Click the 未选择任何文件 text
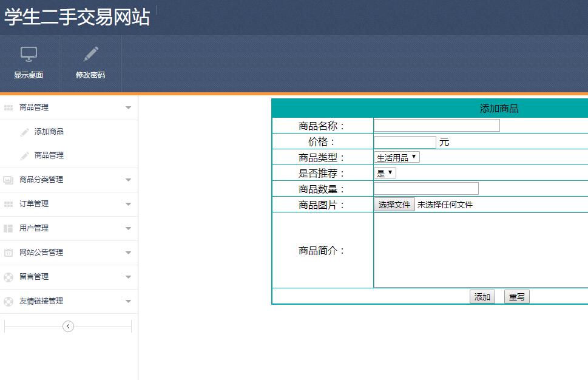The image size is (588, 380). 445,205
